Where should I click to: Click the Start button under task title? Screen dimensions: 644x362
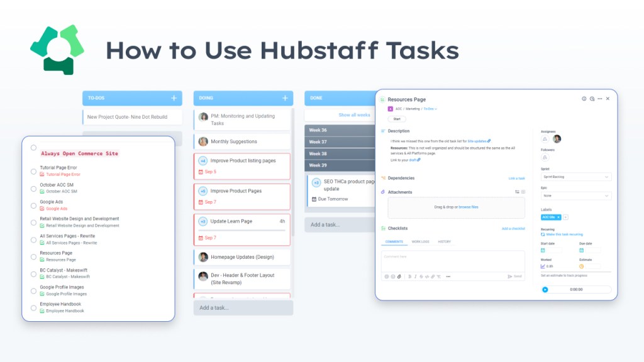coord(396,118)
